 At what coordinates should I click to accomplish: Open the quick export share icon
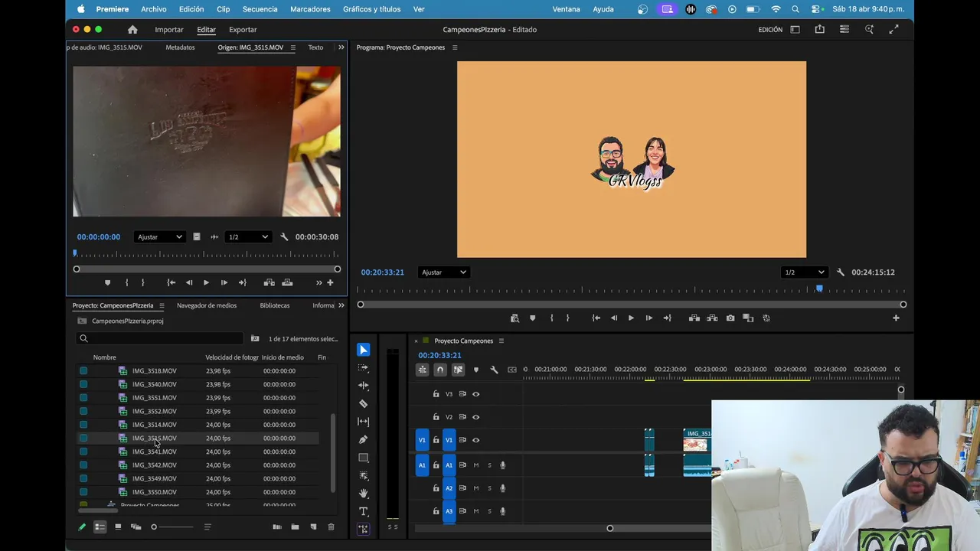click(819, 30)
